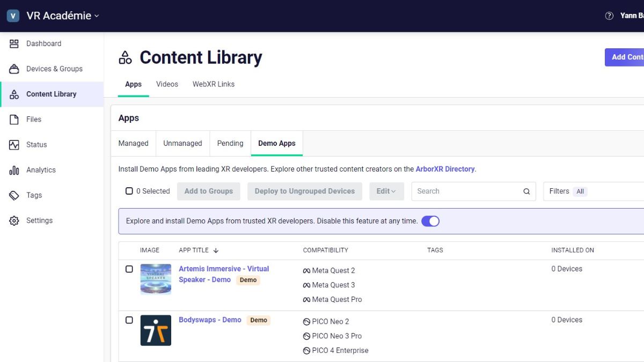644x362 pixels.
Task: Click the PICO icon beside PICO 4 Enterprise
Action: coord(306,351)
